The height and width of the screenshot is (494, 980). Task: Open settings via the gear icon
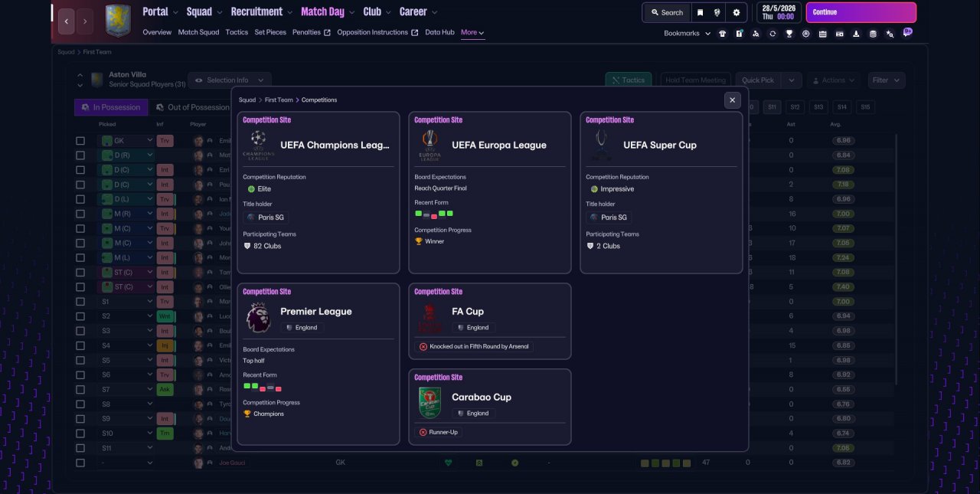[737, 12]
